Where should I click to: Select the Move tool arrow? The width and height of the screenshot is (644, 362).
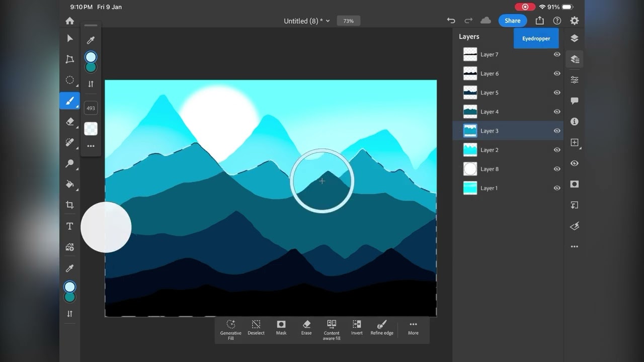coord(70,39)
